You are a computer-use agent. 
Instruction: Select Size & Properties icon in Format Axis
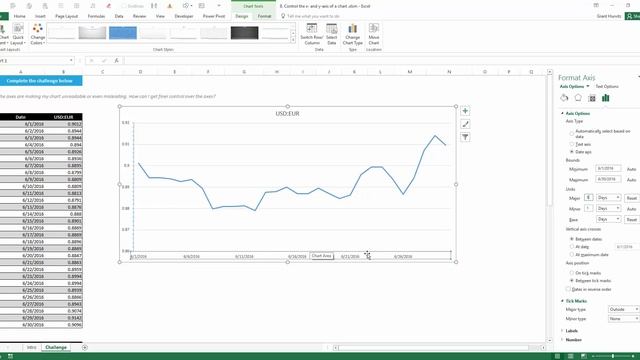click(592, 98)
